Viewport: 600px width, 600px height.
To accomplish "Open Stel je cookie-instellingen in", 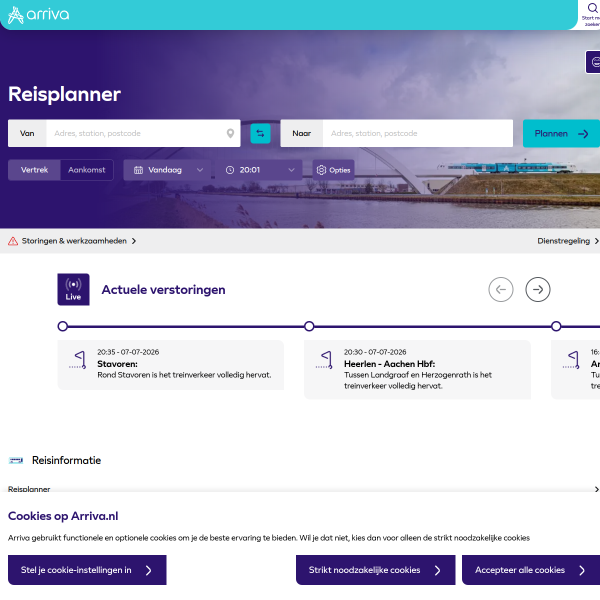I will tap(87, 570).
